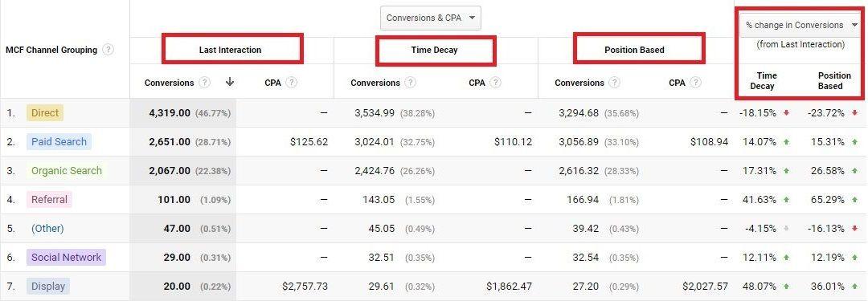
Task: Click help icon beside Last Interaction CPA
Action: [292, 83]
